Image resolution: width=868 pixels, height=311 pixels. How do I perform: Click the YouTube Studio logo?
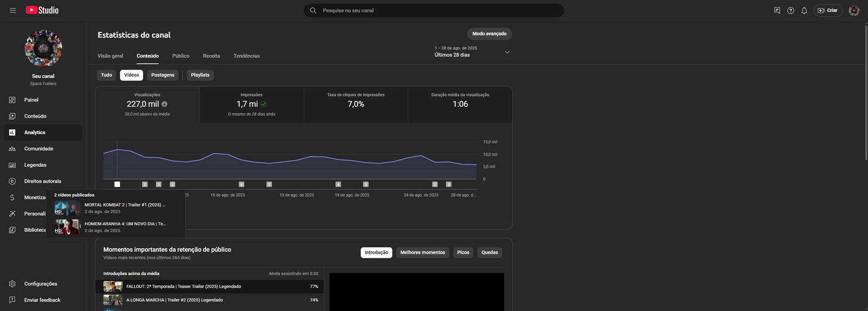pos(42,10)
